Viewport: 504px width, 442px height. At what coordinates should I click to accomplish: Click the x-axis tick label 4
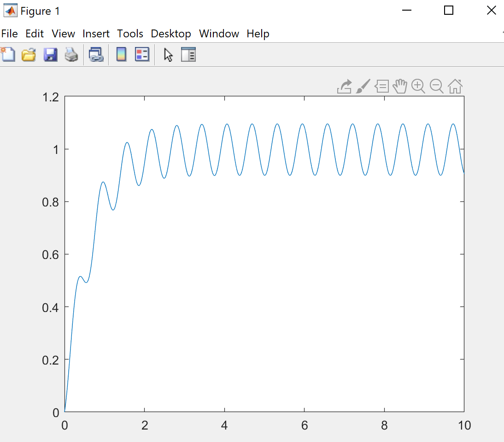tap(224, 425)
